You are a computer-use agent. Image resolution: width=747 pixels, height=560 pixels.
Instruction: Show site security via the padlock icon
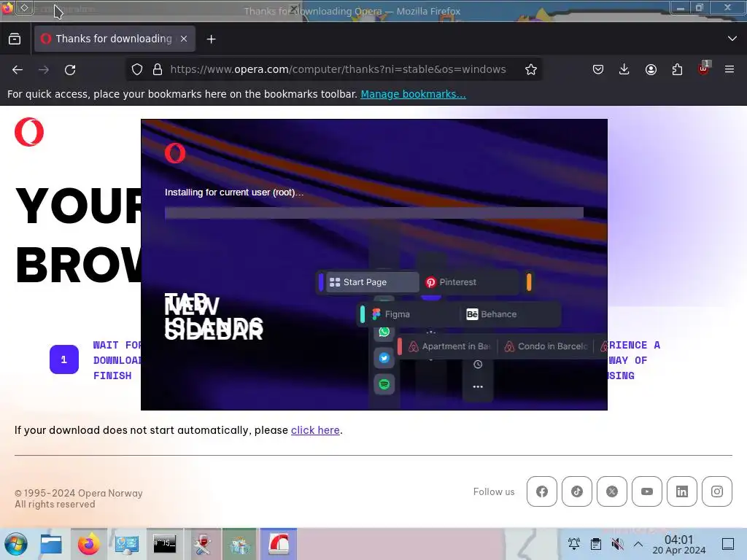158,69
